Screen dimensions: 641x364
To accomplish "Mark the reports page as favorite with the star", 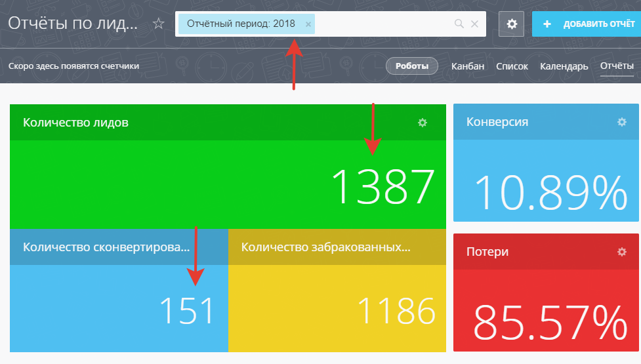I will pos(158,24).
